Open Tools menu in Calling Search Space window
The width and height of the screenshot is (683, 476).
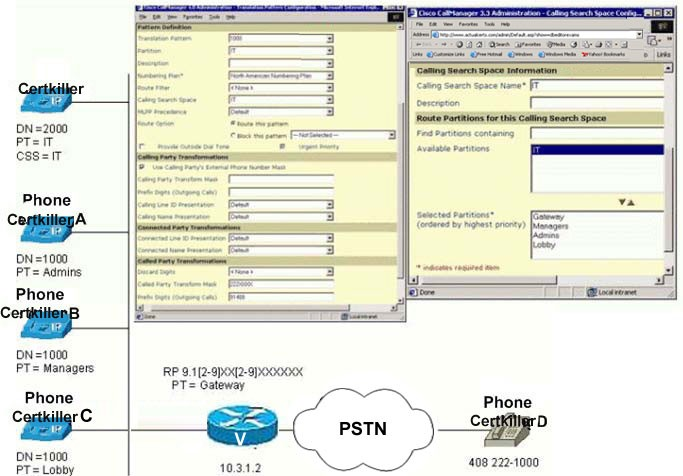tap(490, 24)
